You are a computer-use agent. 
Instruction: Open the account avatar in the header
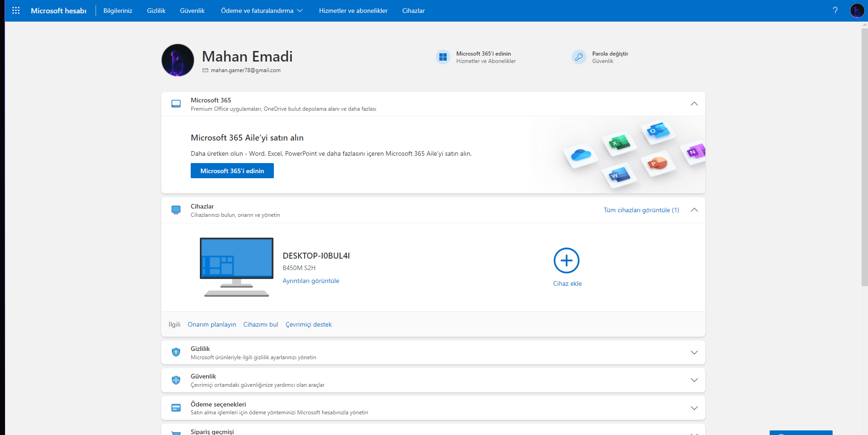tap(857, 11)
